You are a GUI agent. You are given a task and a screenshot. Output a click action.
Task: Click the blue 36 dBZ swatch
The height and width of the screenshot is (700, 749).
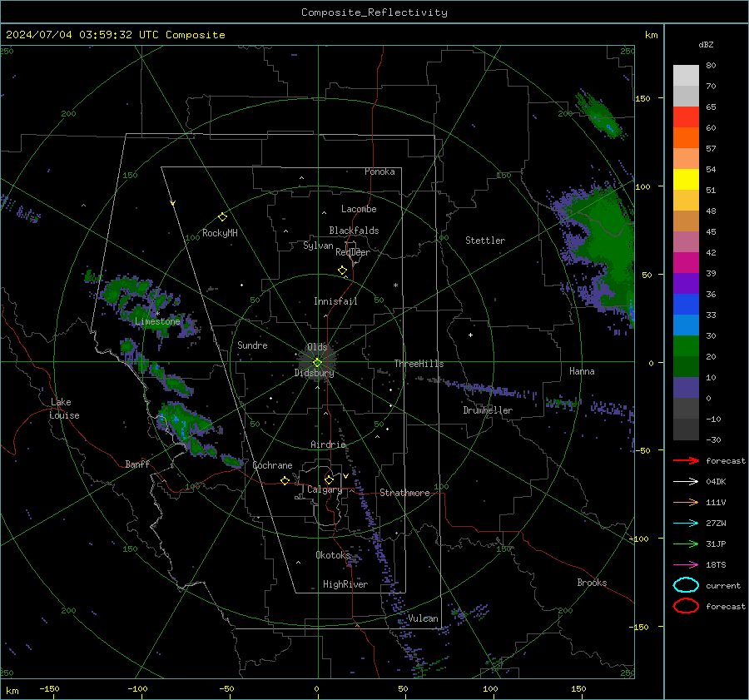tap(686, 305)
